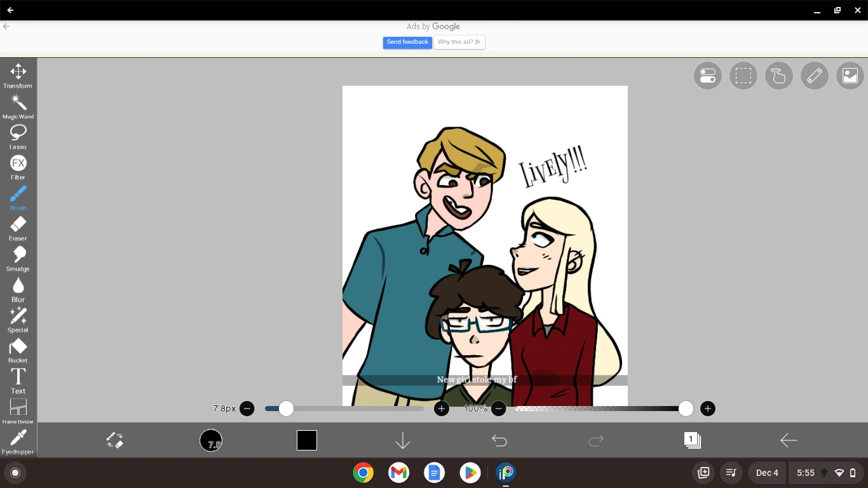
Task: Open the FX Filter tool
Action: (x=18, y=165)
